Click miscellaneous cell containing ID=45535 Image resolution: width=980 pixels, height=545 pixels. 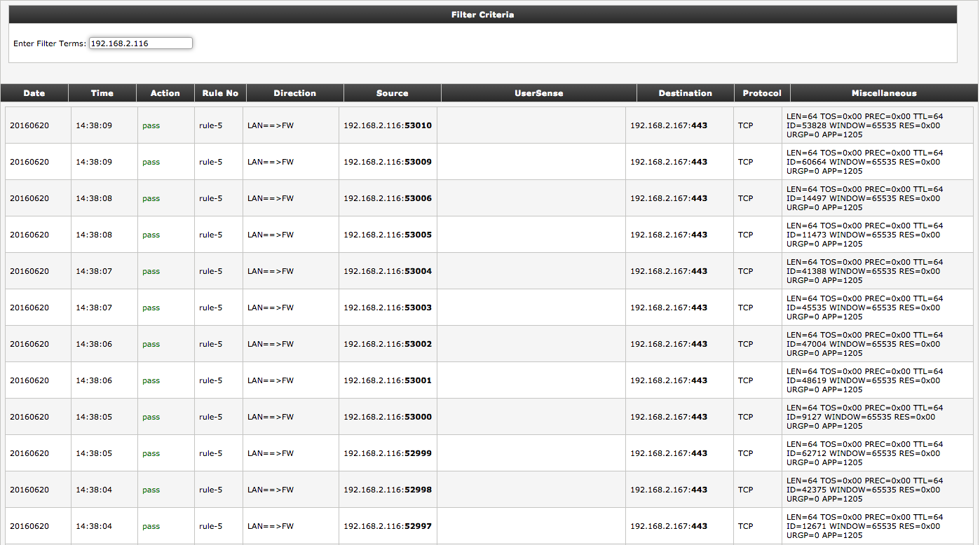tap(877, 308)
